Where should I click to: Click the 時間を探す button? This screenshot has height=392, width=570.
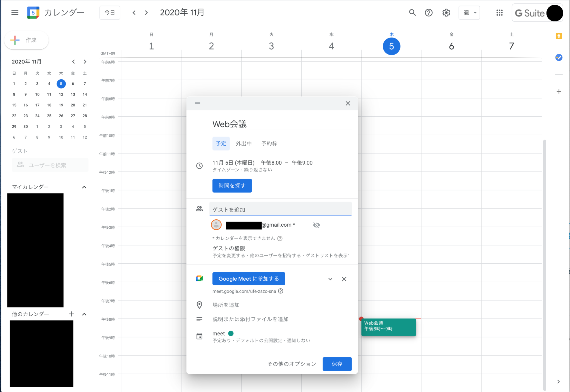click(232, 185)
